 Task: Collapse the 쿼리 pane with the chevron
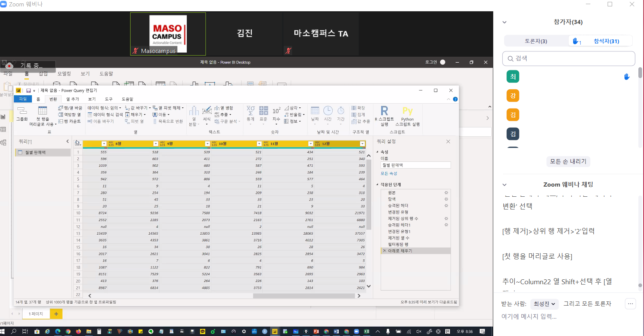(68, 142)
